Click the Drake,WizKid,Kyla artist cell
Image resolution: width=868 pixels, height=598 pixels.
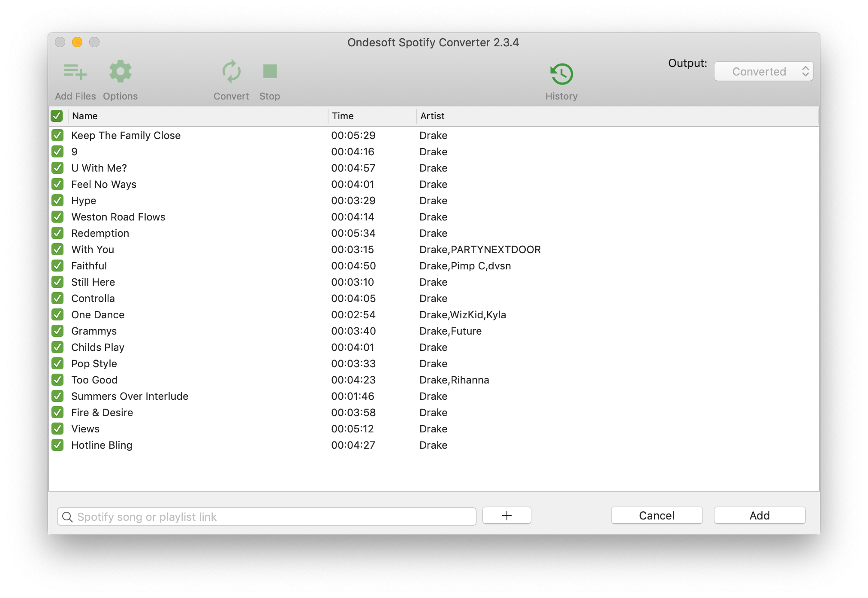point(463,315)
